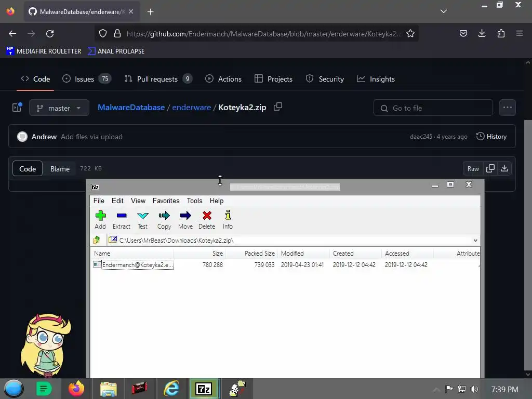Image resolution: width=532 pixels, height=399 pixels.
Task: Open Firefox Downloads panel icon
Action: pyautogui.click(x=482, y=33)
